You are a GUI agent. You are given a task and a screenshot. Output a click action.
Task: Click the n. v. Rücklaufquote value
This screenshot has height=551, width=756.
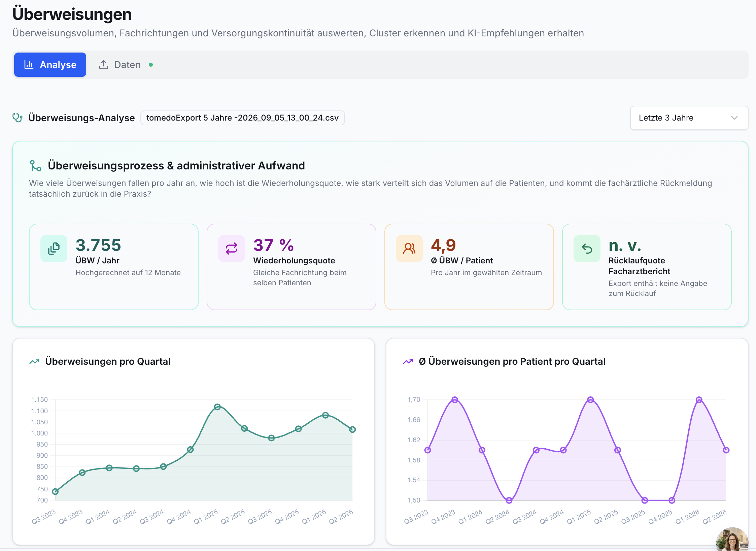click(x=625, y=245)
